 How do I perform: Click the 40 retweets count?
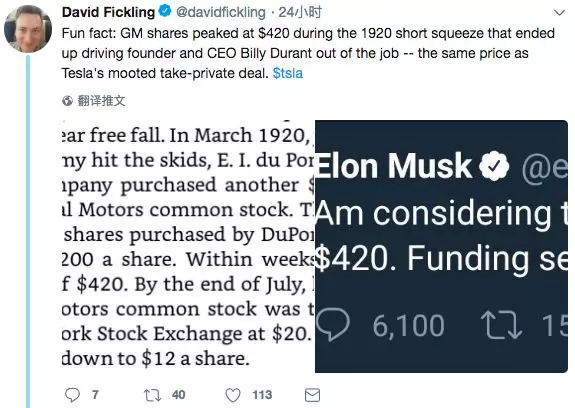click(x=179, y=395)
